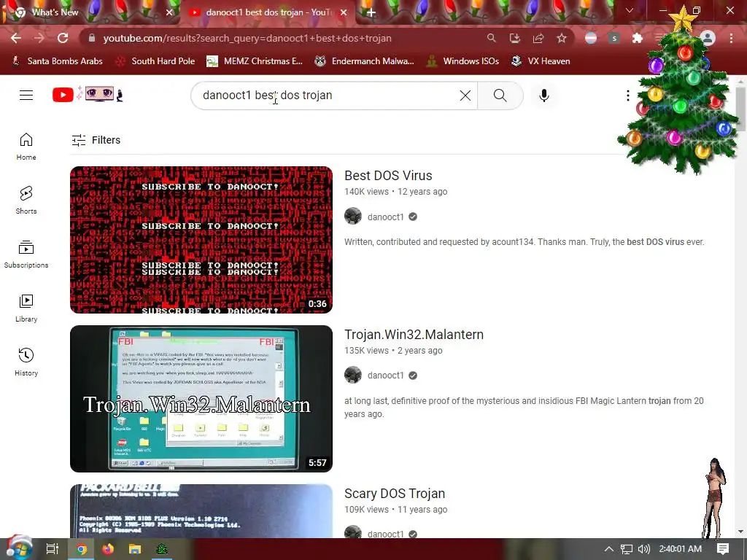Close the What's New tab
Image resolution: width=747 pixels, height=560 pixels.
click(169, 12)
